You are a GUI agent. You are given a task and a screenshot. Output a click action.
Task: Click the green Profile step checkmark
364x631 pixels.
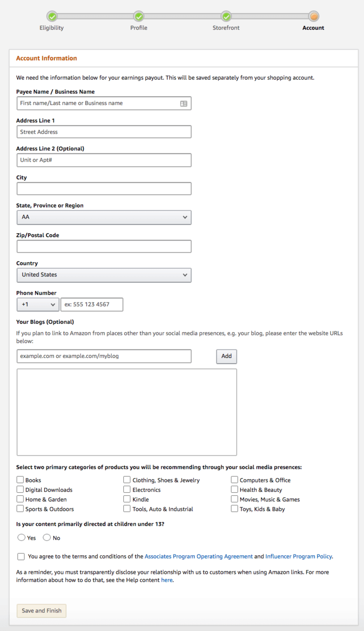click(x=139, y=17)
